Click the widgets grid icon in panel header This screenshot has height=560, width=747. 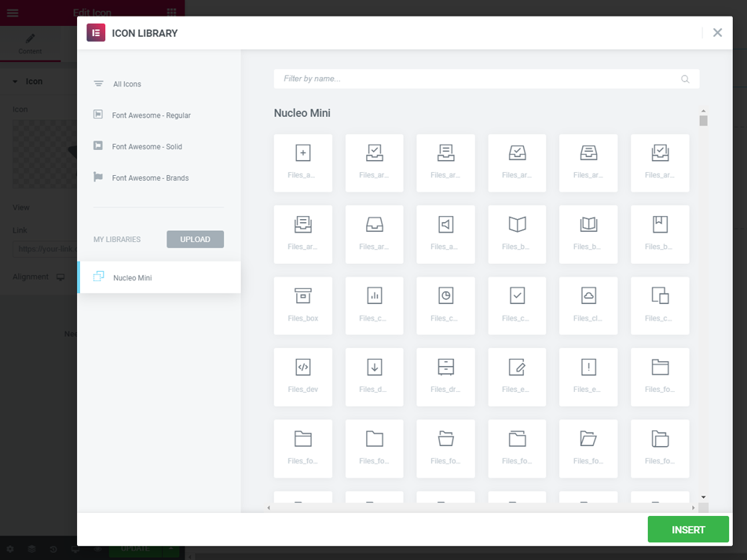[170, 13]
